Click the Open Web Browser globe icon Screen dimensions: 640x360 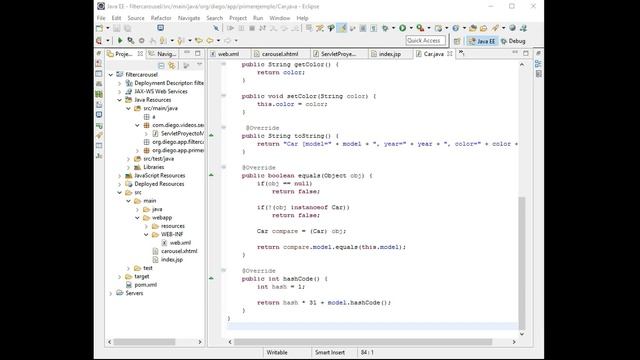click(513, 28)
